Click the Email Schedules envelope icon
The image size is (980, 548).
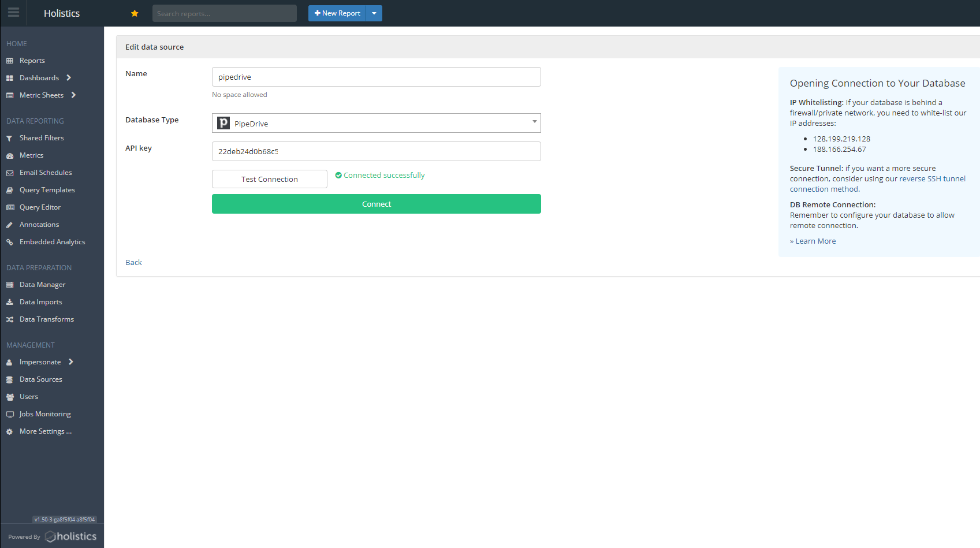pos(10,173)
